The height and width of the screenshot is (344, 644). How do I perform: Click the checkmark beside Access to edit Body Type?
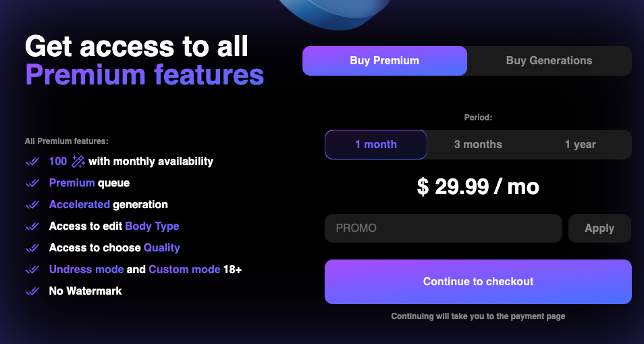coord(32,226)
